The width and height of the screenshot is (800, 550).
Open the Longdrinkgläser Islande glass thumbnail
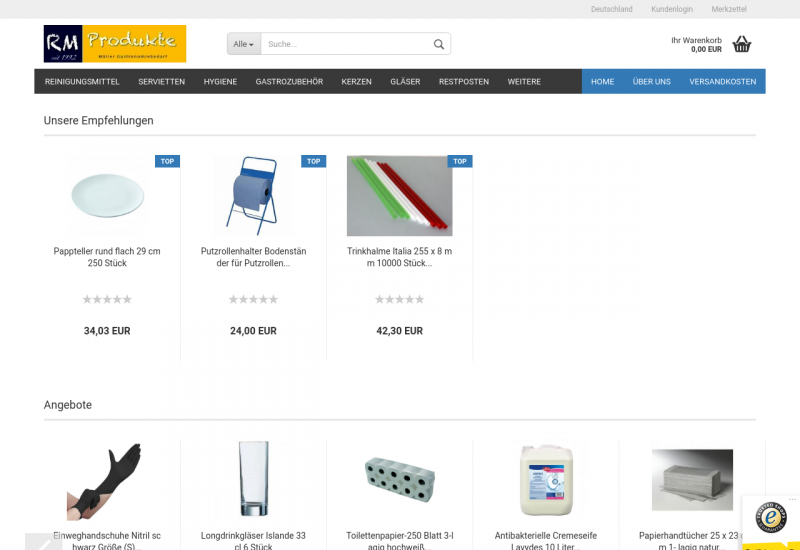(x=254, y=479)
